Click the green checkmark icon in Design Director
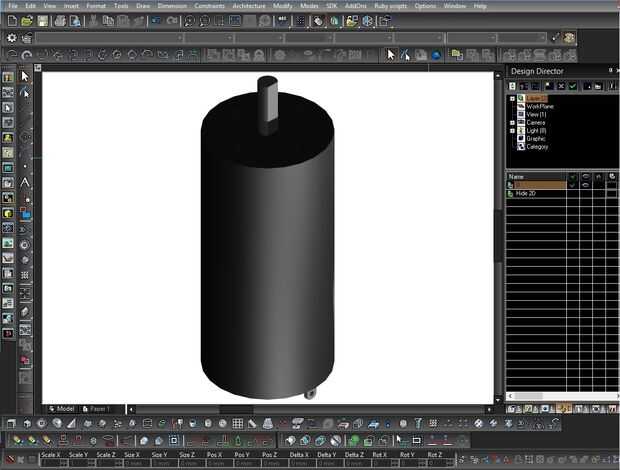620x470 pixels. (x=574, y=86)
